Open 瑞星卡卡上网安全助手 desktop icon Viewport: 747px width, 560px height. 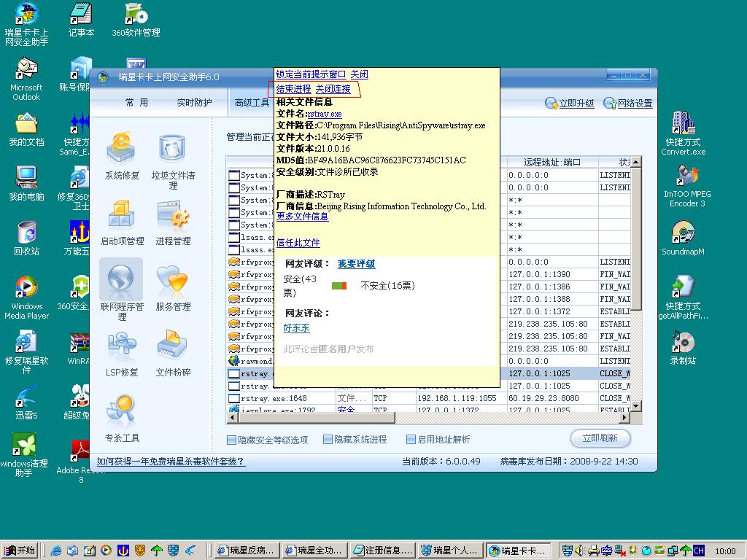(x=26, y=13)
